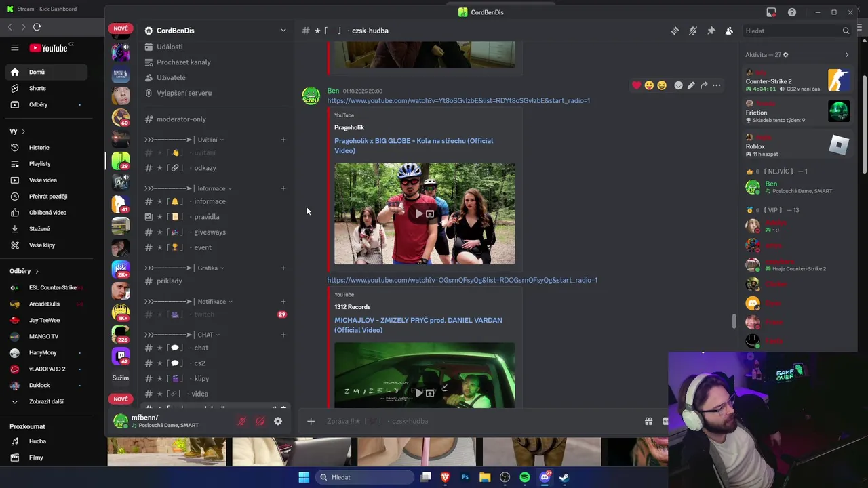Open Steam from the taskbar
Image resolution: width=868 pixels, height=488 pixels.
(564, 477)
